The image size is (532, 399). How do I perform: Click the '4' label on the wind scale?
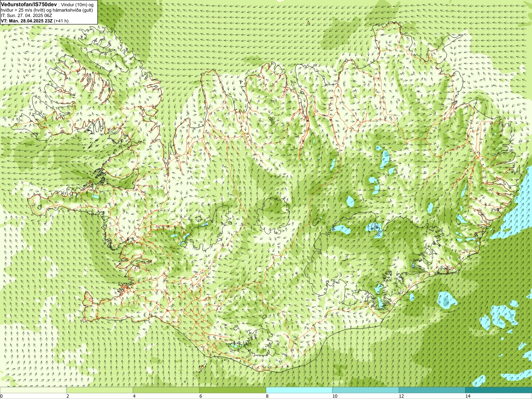coord(134,396)
